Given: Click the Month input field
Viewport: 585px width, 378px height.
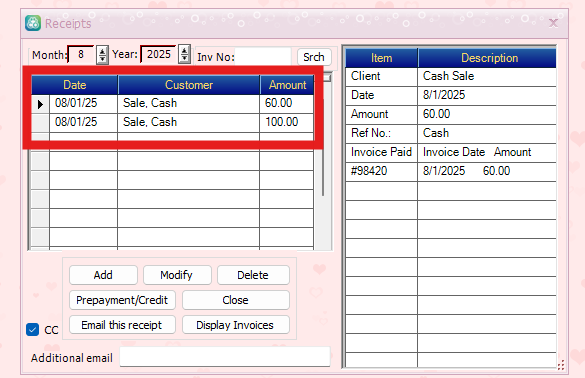Looking at the screenshot, I should tap(81, 55).
